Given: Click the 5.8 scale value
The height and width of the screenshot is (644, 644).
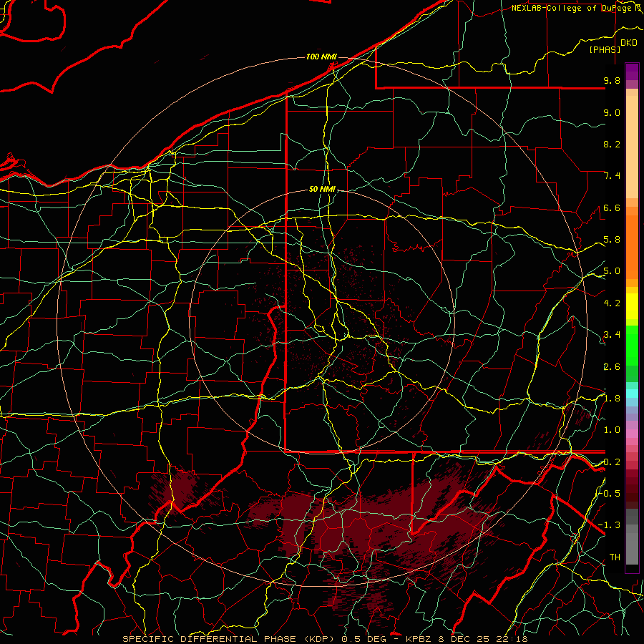Looking at the screenshot, I should click(x=612, y=240).
